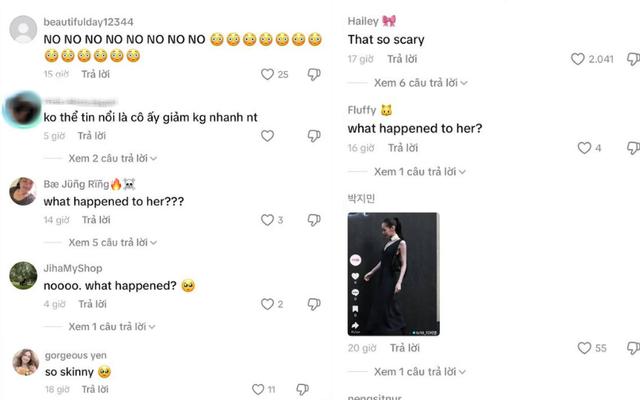This screenshot has width=640, height=400.
Task: Toggle heart on the Vietnamese weight loss comment
Action: 267,136
